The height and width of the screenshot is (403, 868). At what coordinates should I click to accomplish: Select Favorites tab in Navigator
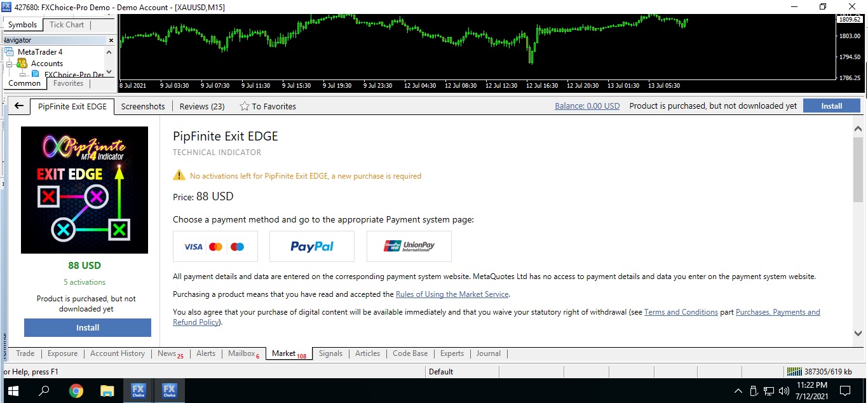68,83
